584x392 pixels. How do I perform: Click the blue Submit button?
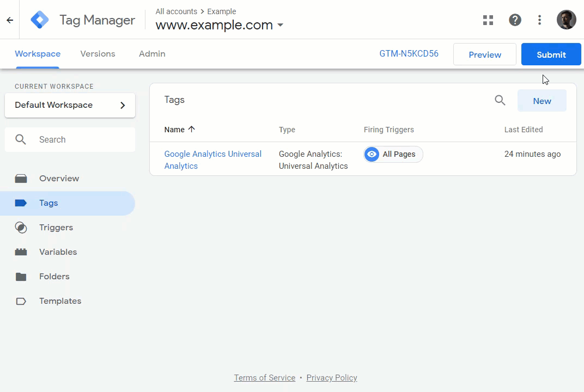point(551,54)
